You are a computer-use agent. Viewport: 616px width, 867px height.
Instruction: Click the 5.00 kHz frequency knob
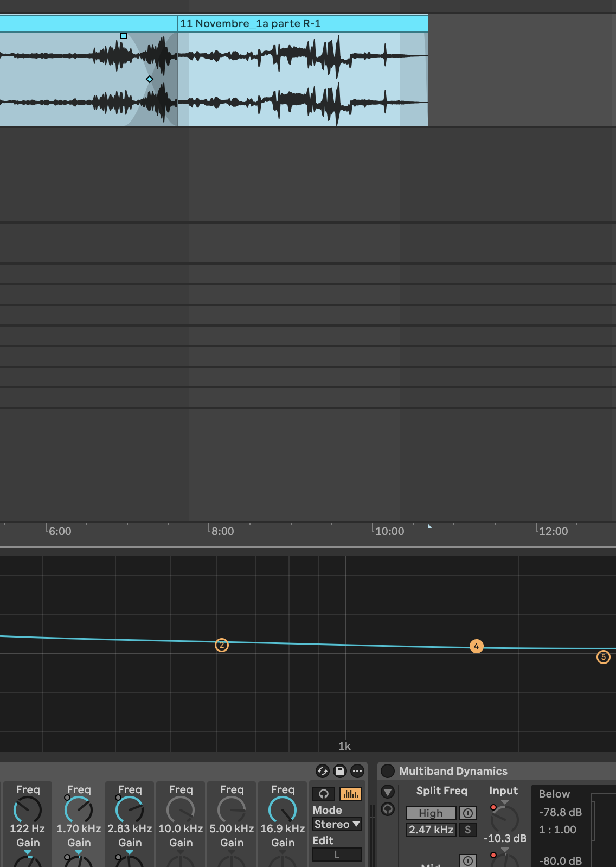click(x=232, y=810)
